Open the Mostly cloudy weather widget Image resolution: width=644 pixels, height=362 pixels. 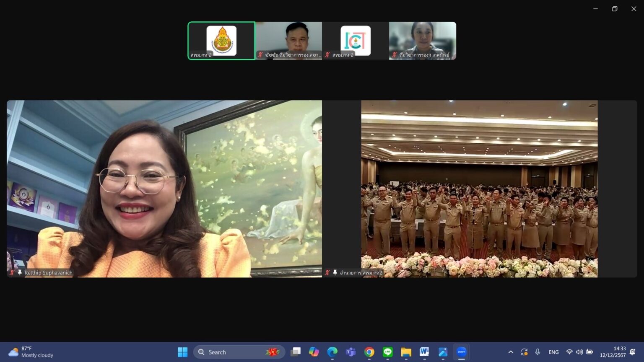click(x=31, y=352)
